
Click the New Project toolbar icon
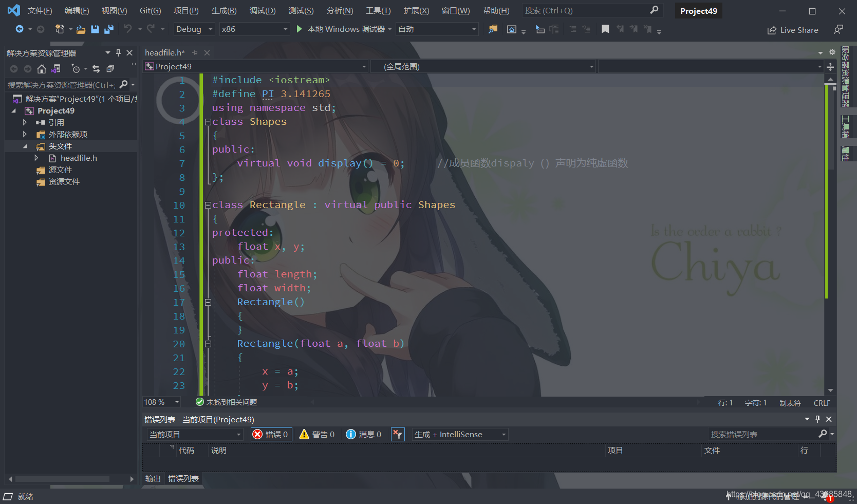[60, 29]
